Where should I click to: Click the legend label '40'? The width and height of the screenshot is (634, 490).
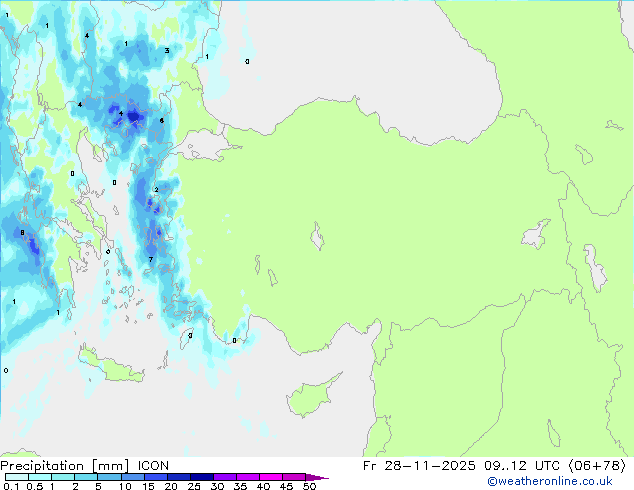pyautogui.click(x=263, y=486)
